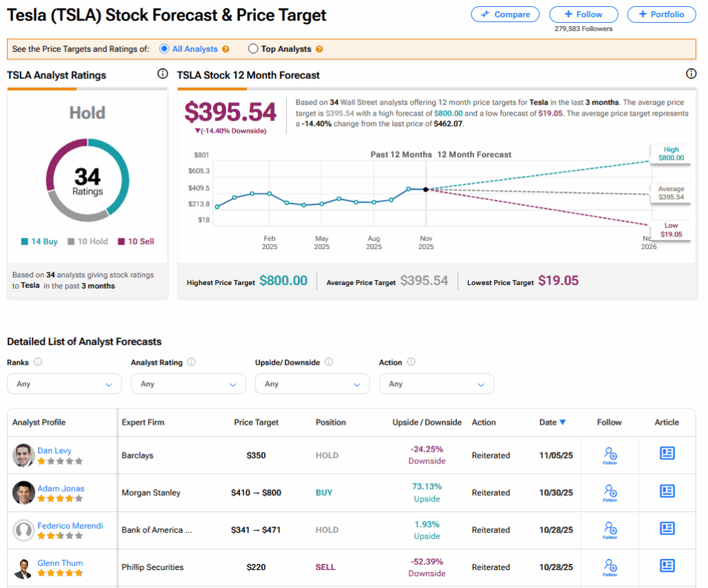
Task: Expand the Ranks dropdown
Action: click(64, 384)
